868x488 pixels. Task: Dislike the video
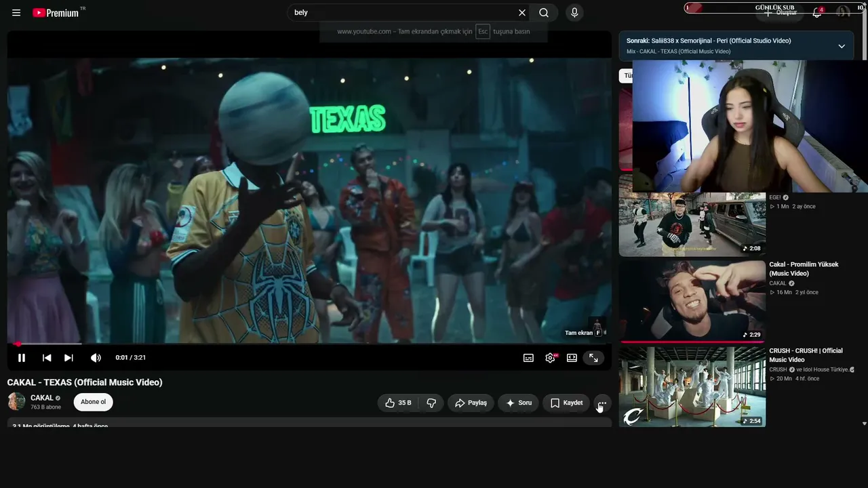click(x=431, y=403)
